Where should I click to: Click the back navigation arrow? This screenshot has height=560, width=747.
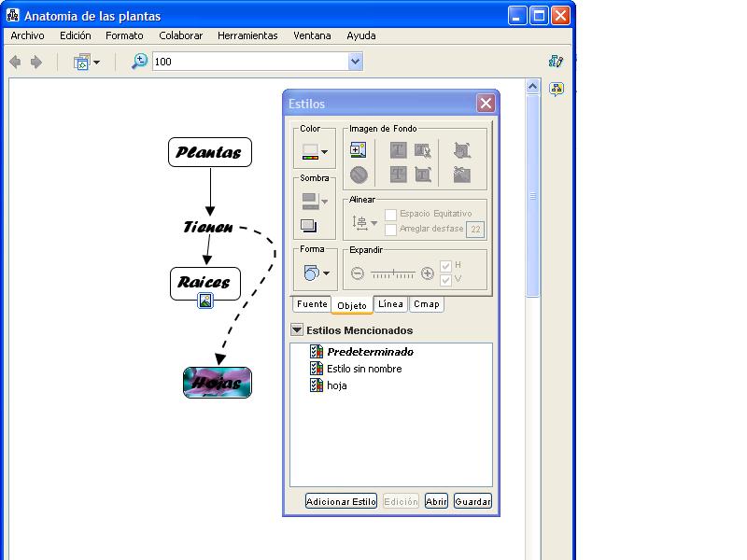click(16, 62)
